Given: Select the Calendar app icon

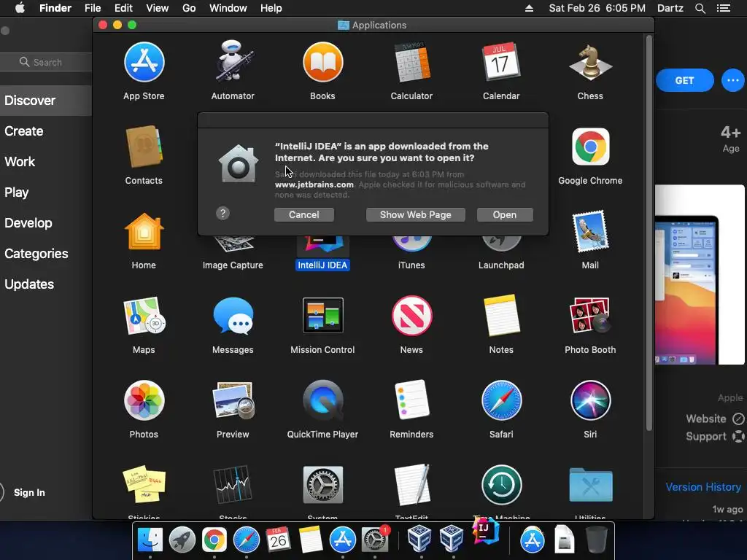Looking at the screenshot, I should click(x=500, y=63).
